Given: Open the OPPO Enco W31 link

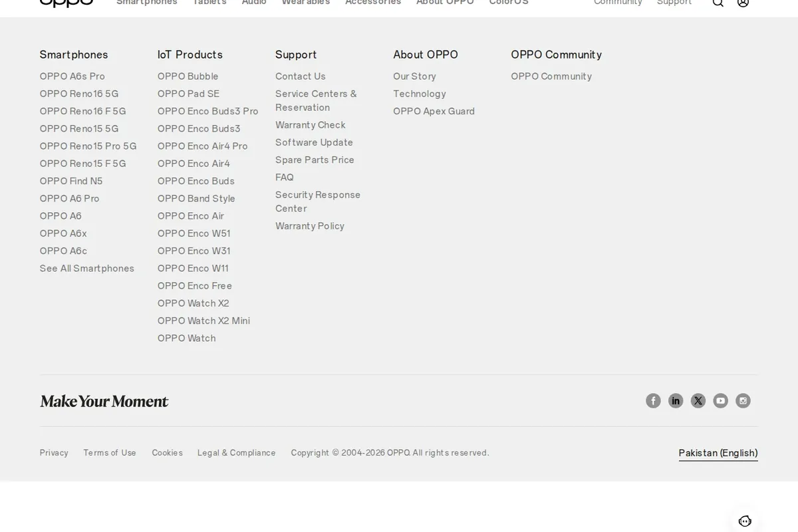Looking at the screenshot, I should pyautogui.click(x=194, y=251).
